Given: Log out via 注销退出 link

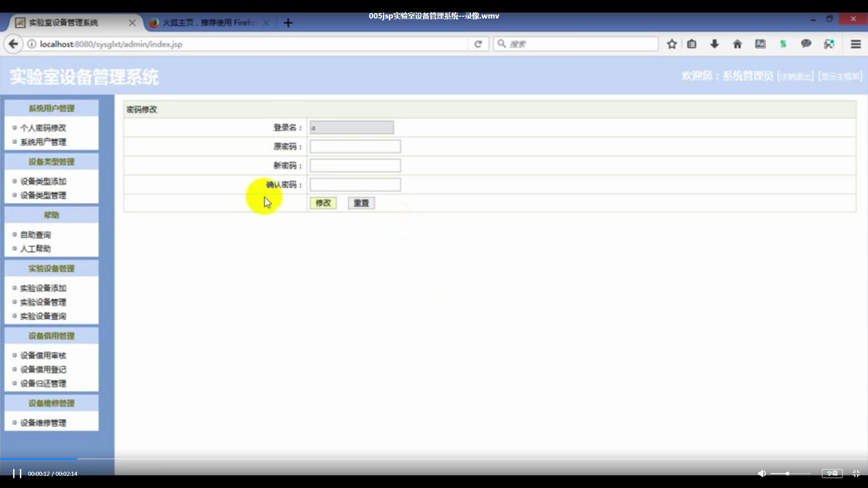Looking at the screenshot, I should [795, 76].
